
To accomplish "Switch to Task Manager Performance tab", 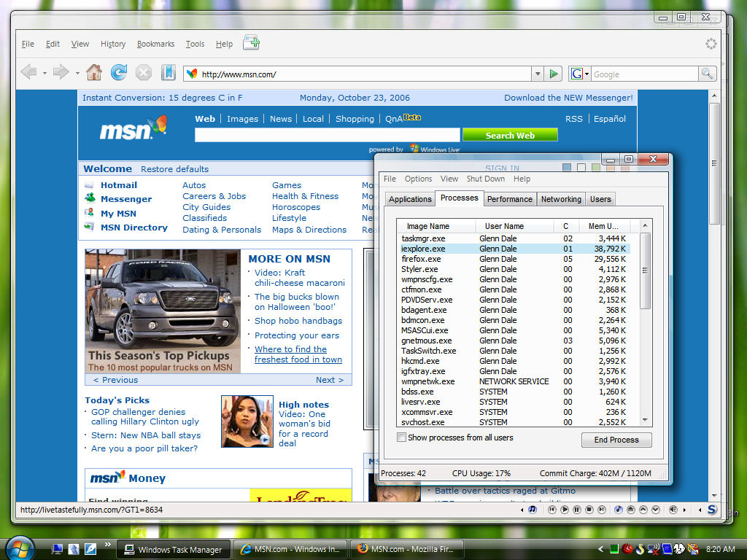I will (x=510, y=199).
